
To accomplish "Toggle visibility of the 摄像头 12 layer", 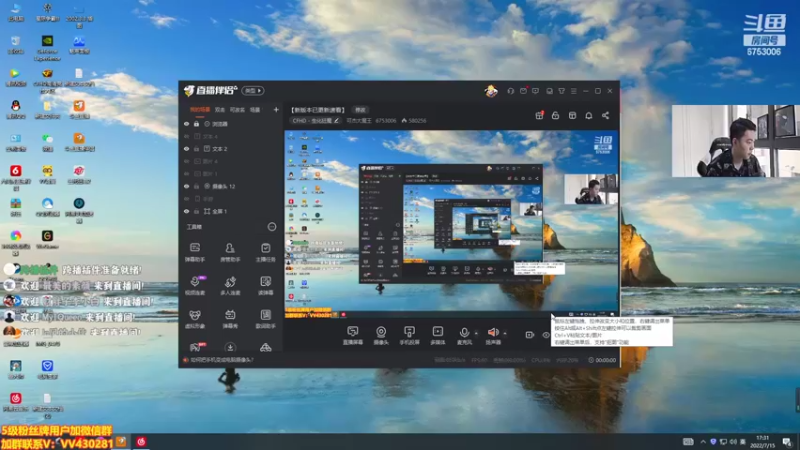I will (186, 186).
